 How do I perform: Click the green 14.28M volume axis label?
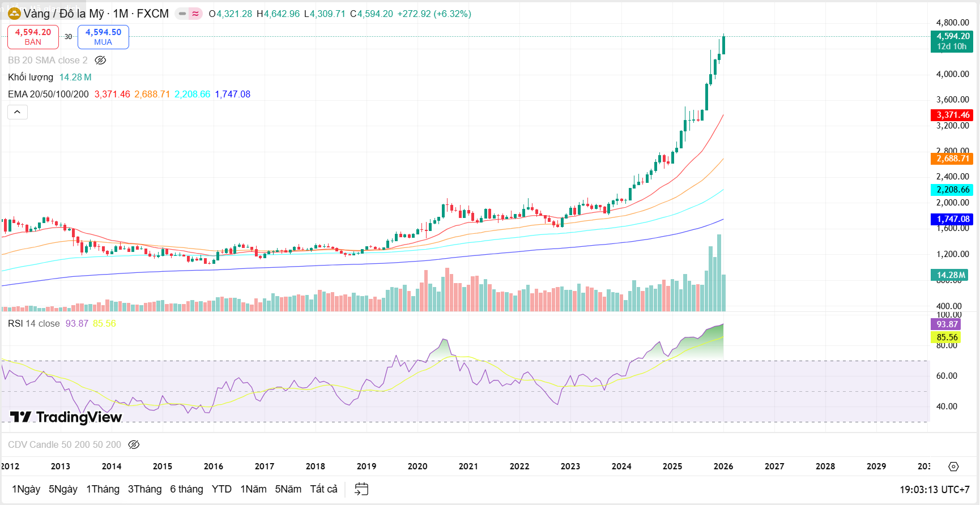[951, 275]
